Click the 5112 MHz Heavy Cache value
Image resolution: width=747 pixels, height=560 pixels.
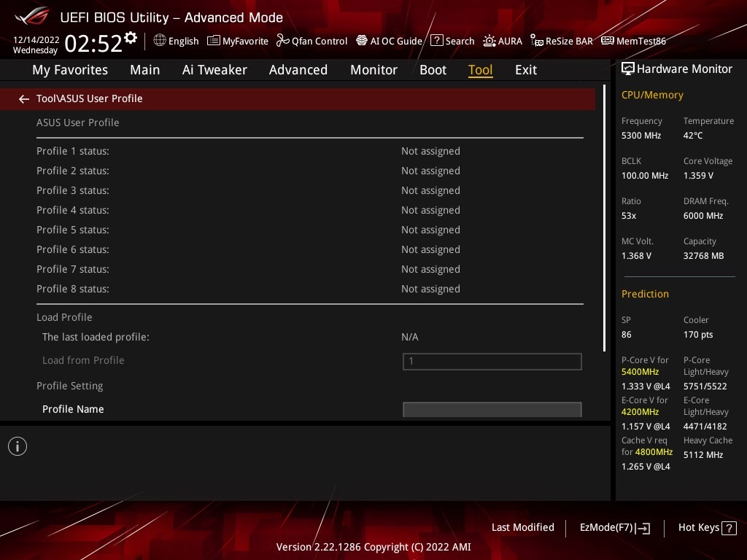click(x=703, y=455)
